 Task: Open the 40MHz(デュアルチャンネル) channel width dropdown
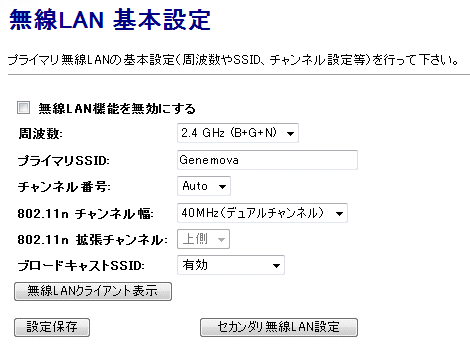pos(262,213)
